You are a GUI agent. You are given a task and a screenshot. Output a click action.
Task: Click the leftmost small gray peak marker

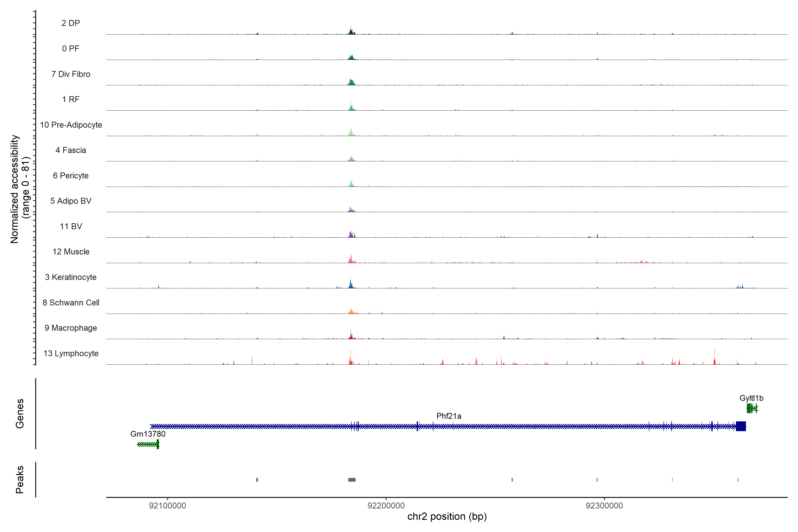pos(257,480)
